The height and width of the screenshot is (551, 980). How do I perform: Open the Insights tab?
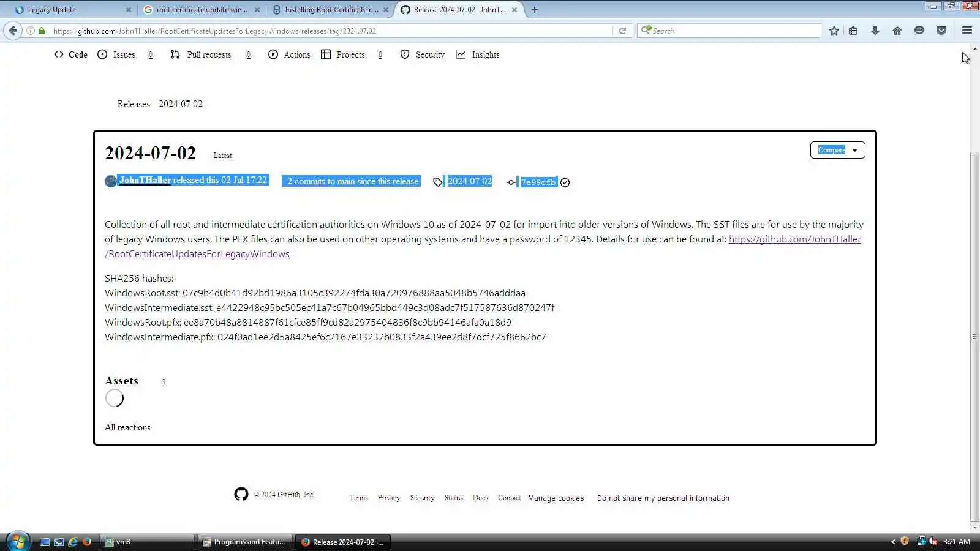pos(478,54)
